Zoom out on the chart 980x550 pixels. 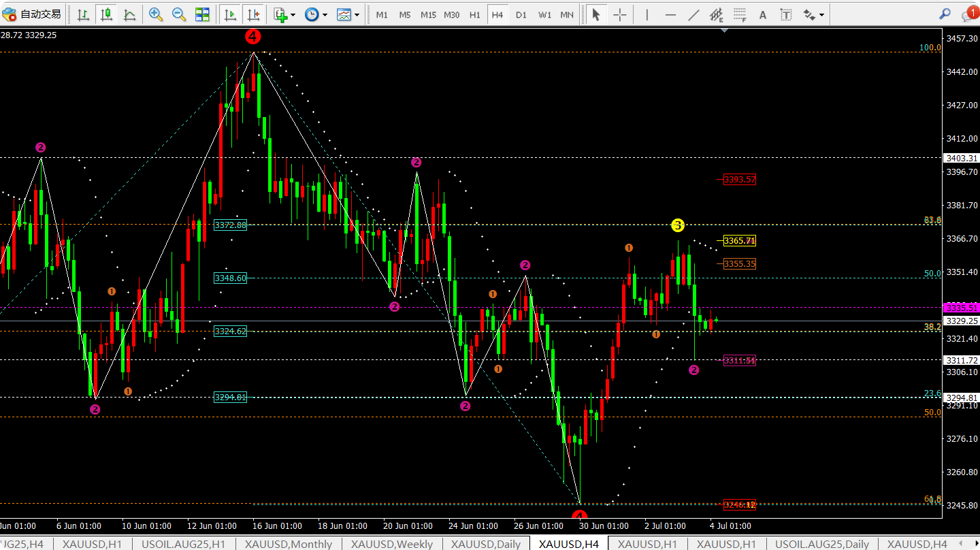coord(179,14)
